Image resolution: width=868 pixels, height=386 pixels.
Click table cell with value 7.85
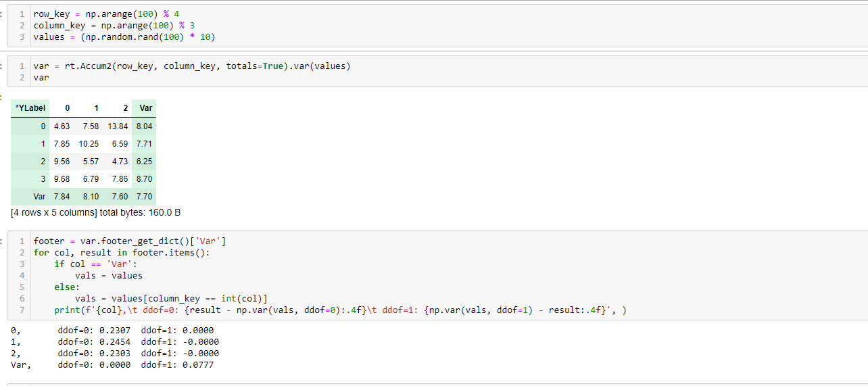tap(62, 144)
